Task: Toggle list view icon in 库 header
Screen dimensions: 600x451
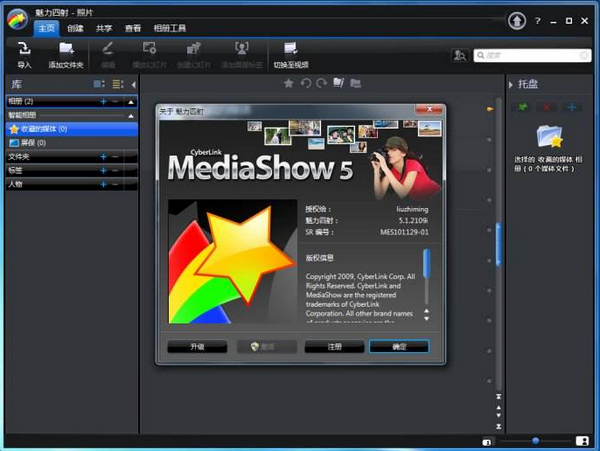Action: click(x=118, y=84)
